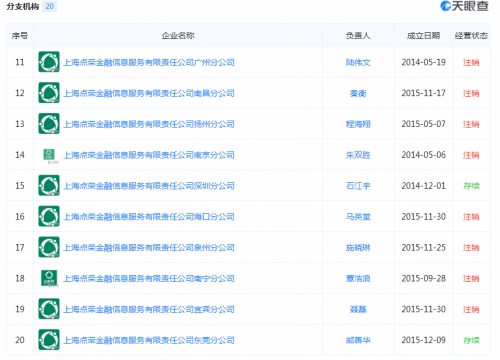
Task: Click the 注销 status in the 广州分公司 row
Action: 471,62
